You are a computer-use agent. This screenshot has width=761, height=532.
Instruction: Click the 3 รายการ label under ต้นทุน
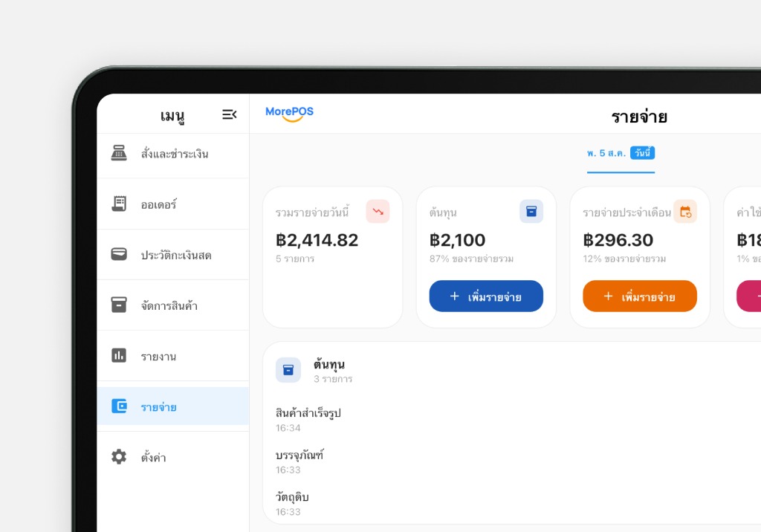pos(333,379)
